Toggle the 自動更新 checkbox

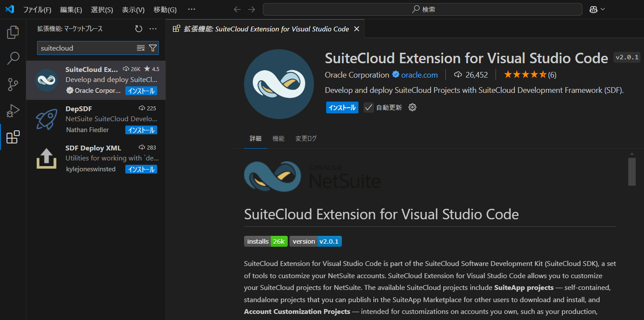pos(369,107)
